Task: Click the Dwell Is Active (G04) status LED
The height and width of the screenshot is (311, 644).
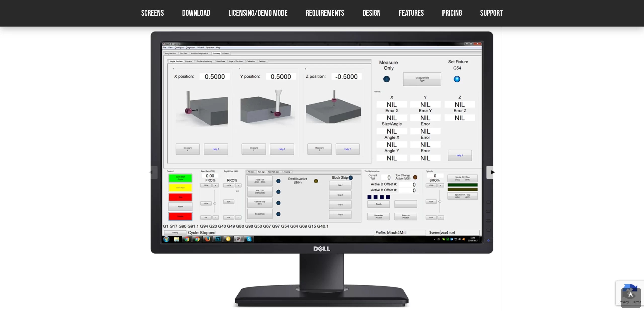Action: point(316,181)
